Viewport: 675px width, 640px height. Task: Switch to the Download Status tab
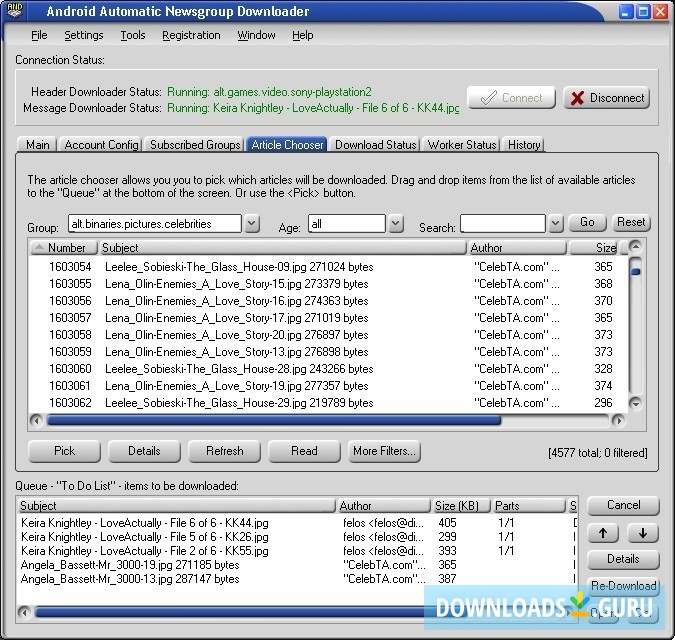375,145
